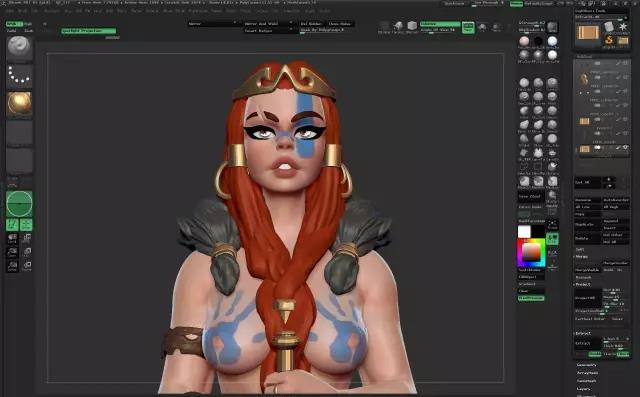Image resolution: width=640 pixels, height=397 pixels.
Task: Click the Insert button
Action: [x=616, y=228]
